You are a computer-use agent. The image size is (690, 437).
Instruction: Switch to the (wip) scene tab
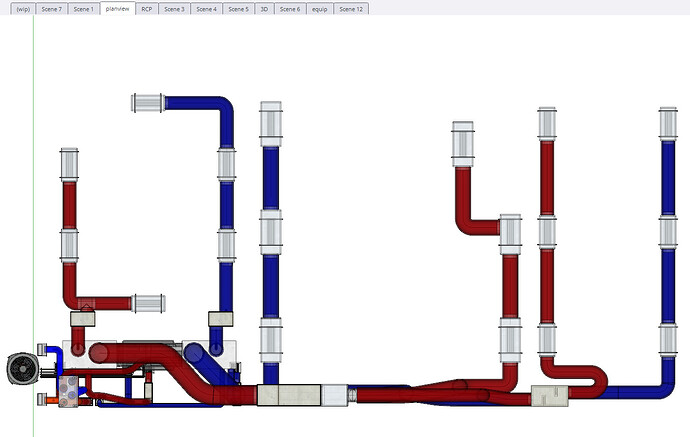pyautogui.click(x=23, y=9)
